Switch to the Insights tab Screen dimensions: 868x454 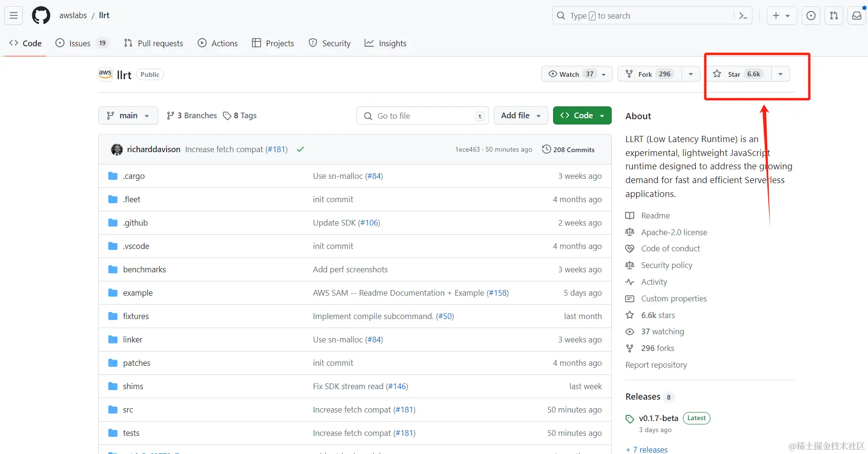coord(386,43)
